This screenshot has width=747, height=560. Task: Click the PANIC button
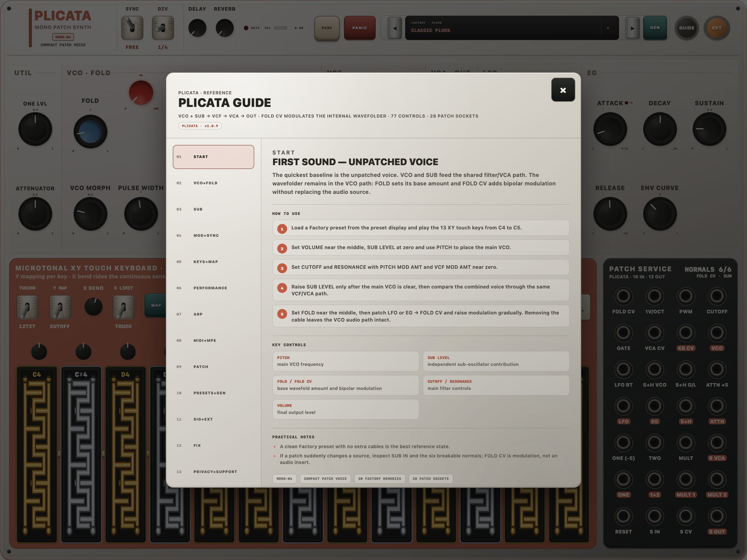coord(360,28)
